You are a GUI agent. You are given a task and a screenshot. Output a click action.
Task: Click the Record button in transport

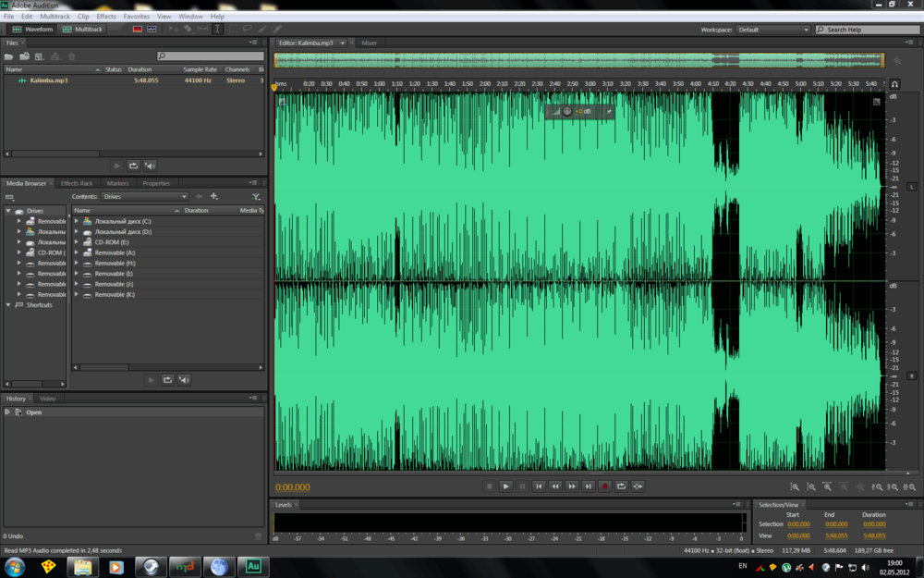[605, 486]
